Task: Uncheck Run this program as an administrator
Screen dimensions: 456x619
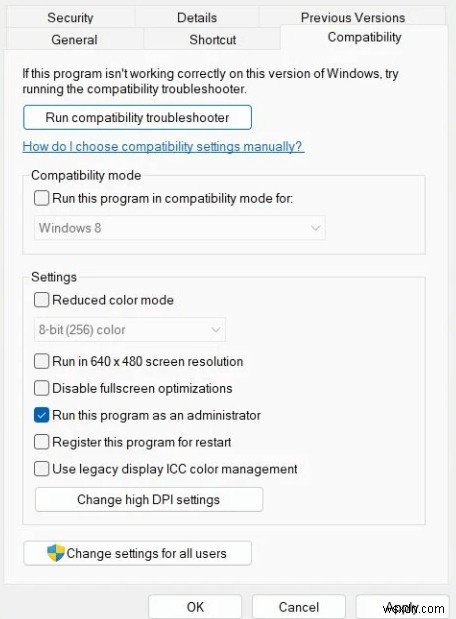Action: coord(41,415)
